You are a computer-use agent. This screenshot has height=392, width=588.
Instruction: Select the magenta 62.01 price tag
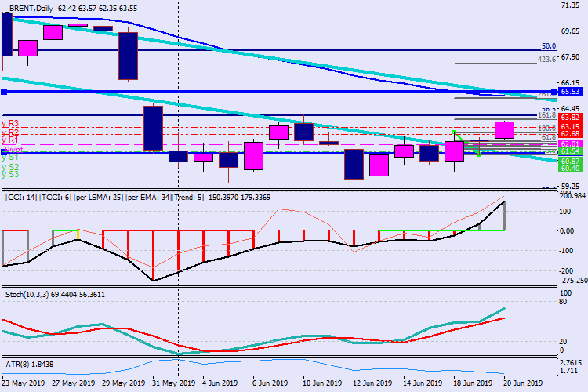click(x=570, y=144)
